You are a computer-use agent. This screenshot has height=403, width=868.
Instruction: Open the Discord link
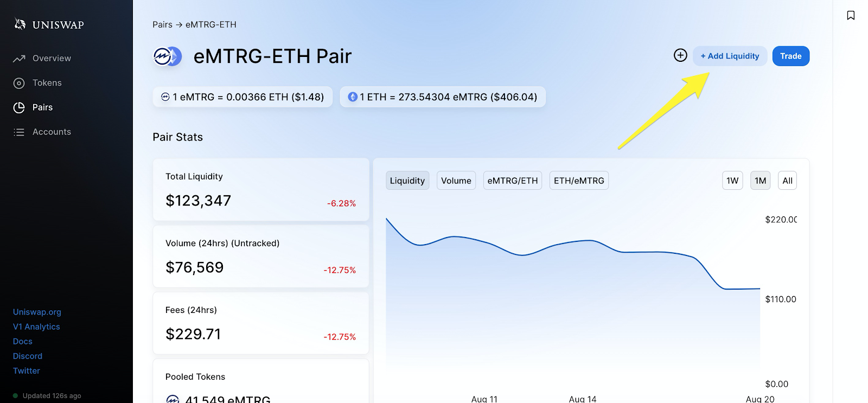[28, 356]
